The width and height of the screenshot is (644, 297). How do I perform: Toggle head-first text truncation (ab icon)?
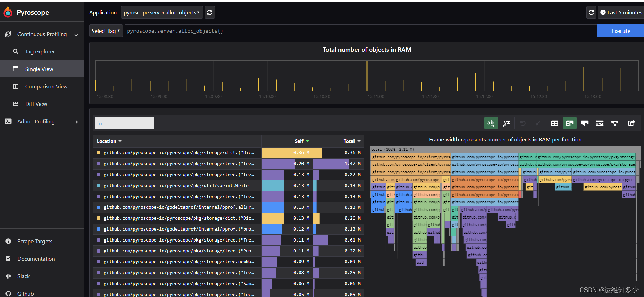coord(491,123)
